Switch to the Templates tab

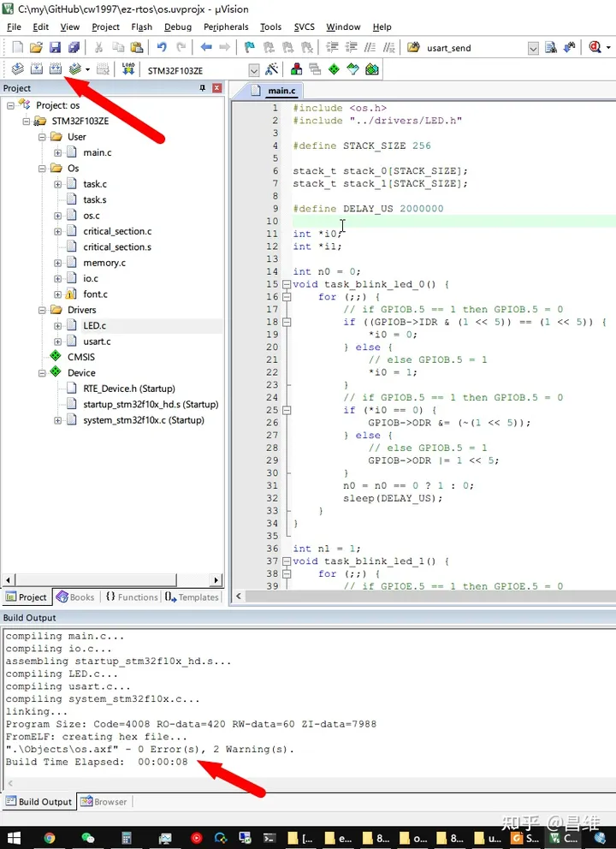coord(192,597)
